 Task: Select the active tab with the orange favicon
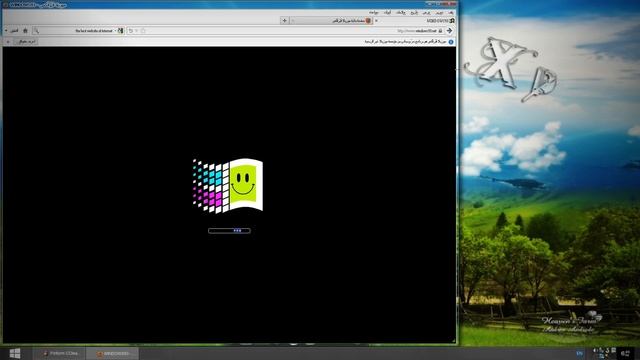click(332, 20)
